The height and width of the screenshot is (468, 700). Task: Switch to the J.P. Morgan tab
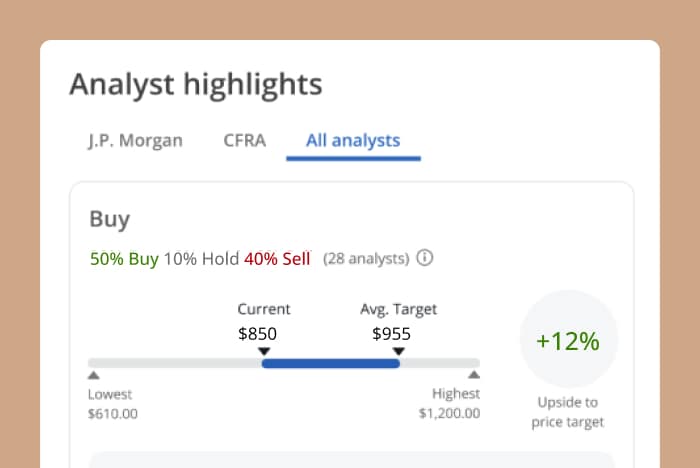click(135, 140)
